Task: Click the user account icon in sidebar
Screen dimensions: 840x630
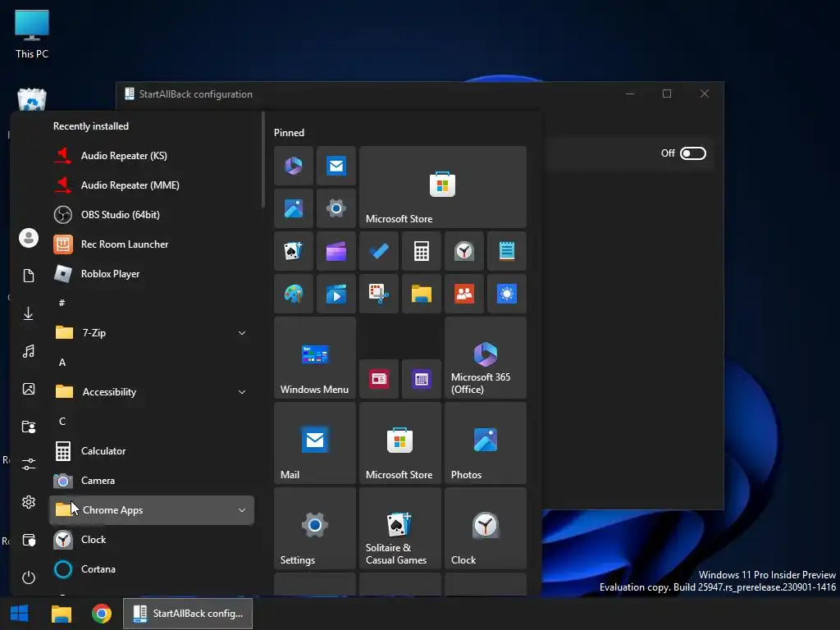Action: click(x=29, y=238)
